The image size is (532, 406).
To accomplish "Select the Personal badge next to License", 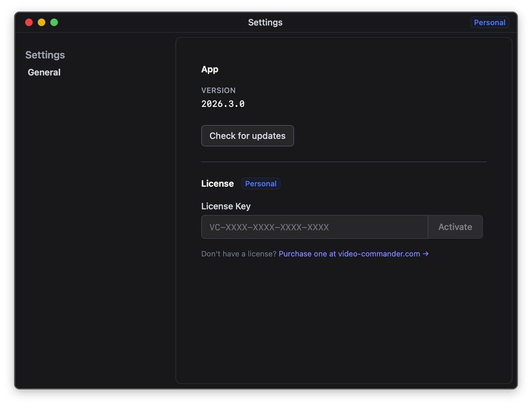I will pos(261,183).
